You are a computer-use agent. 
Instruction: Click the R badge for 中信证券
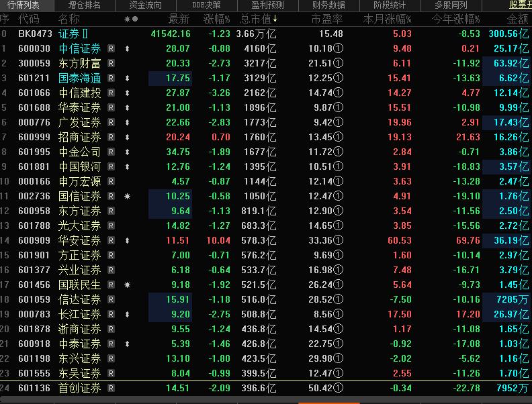coord(111,48)
